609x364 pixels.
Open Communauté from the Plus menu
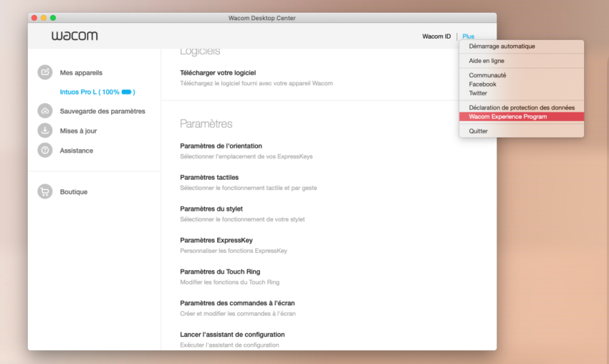point(521,75)
